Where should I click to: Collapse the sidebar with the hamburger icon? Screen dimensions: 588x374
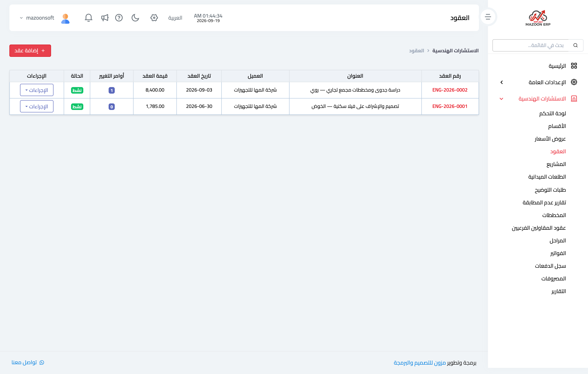click(x=488, y=17)
